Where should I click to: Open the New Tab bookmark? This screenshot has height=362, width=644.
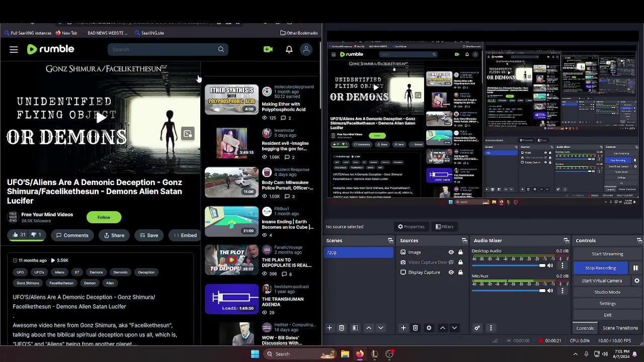[66, 33]
